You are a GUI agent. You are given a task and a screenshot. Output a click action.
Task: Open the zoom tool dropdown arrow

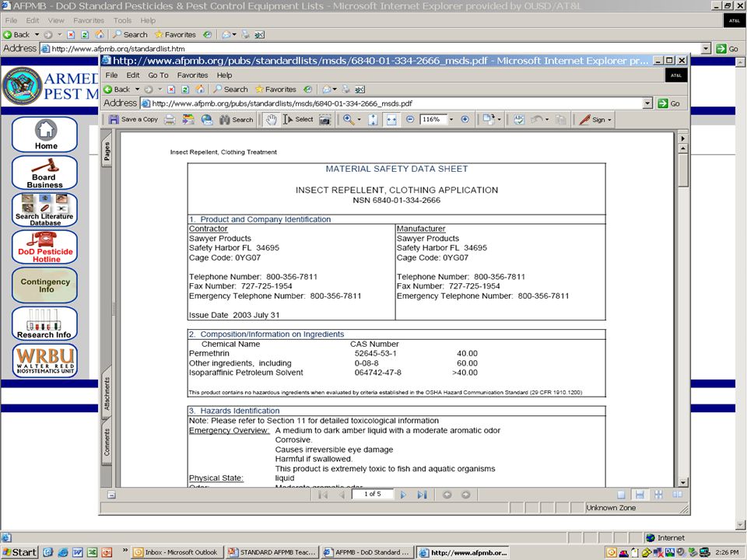click(359, 120)
